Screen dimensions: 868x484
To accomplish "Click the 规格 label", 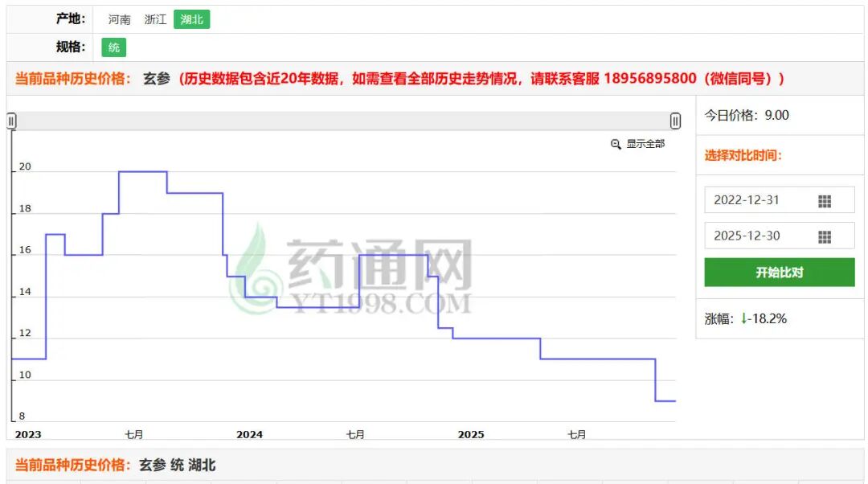I will (x=70, y=47).
